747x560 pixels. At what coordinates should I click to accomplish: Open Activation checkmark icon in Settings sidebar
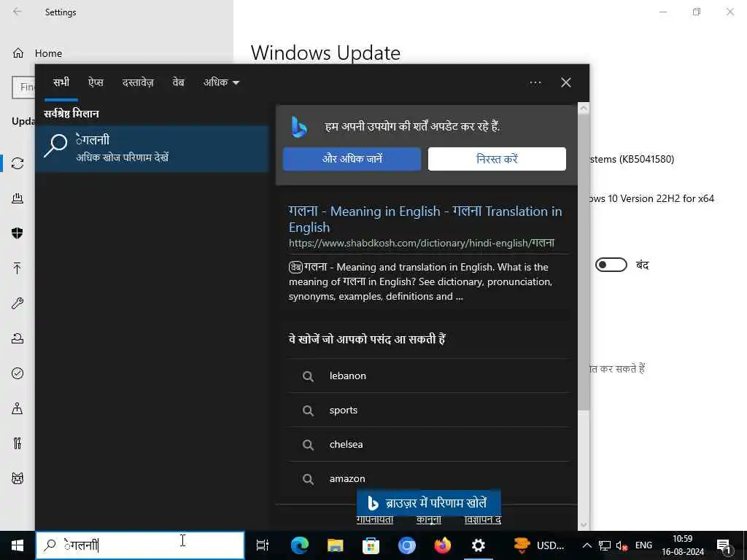[18, 373]
